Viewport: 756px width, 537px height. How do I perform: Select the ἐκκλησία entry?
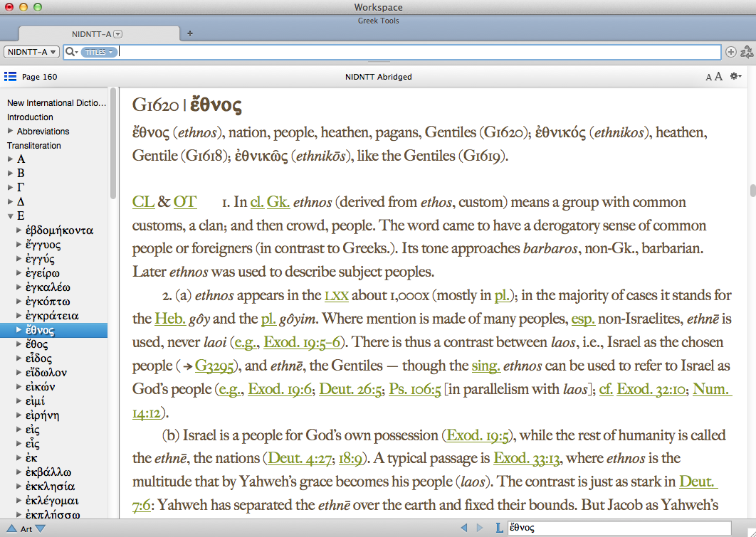pos(50,487)
